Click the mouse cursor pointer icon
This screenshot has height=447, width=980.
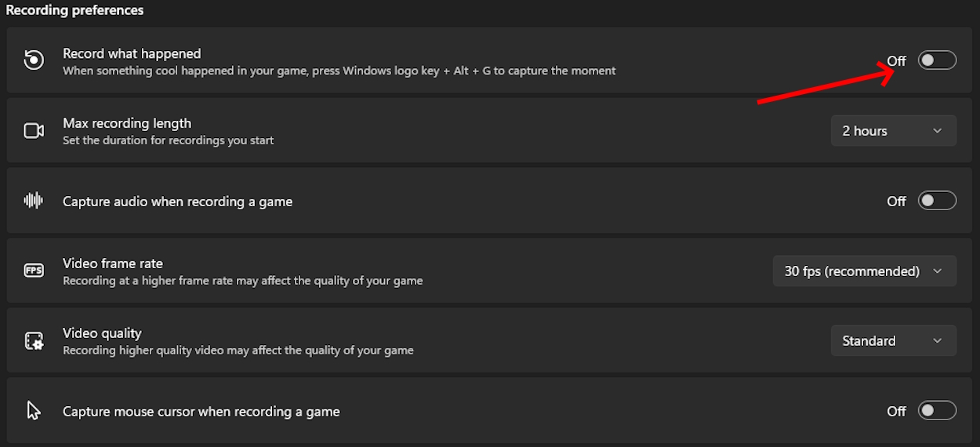pos(34,411)
